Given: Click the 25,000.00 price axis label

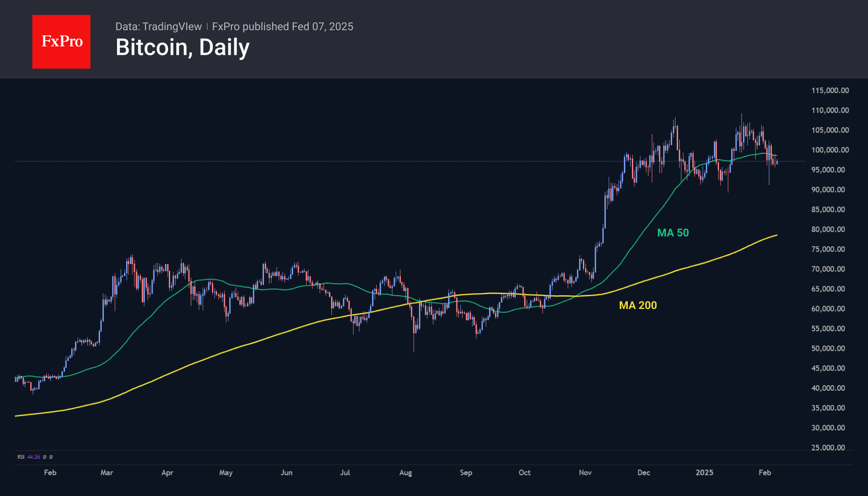Looking at the screenshot, I should [x=828, y=447].
